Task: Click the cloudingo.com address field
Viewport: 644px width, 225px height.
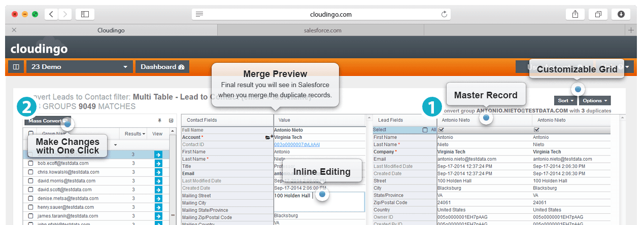Action: [322, 14]
